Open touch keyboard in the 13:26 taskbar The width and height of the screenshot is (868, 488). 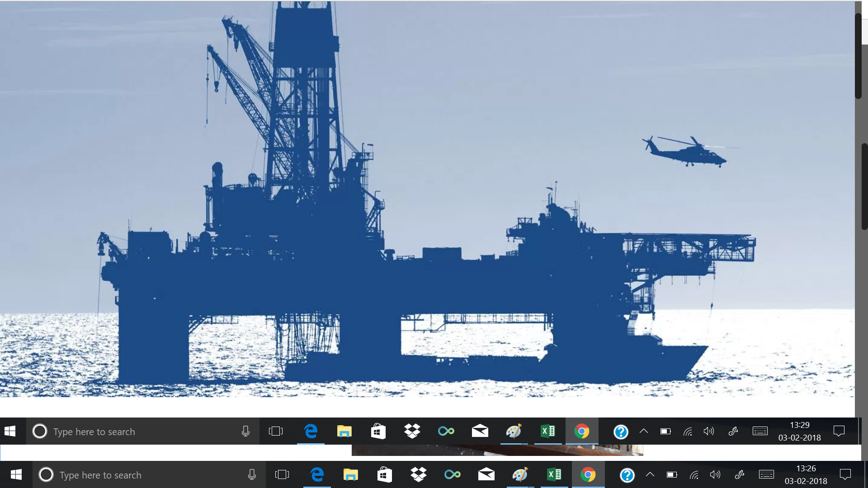point(766,474)
